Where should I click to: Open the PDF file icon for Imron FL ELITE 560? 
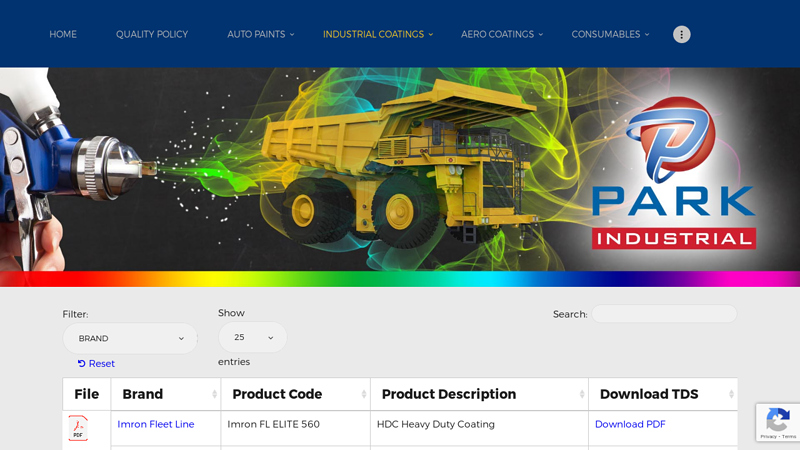[x=78, y=428]
